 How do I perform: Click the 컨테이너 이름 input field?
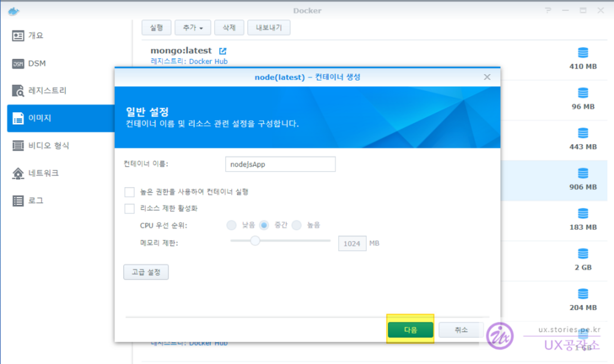tap(280, 165)
